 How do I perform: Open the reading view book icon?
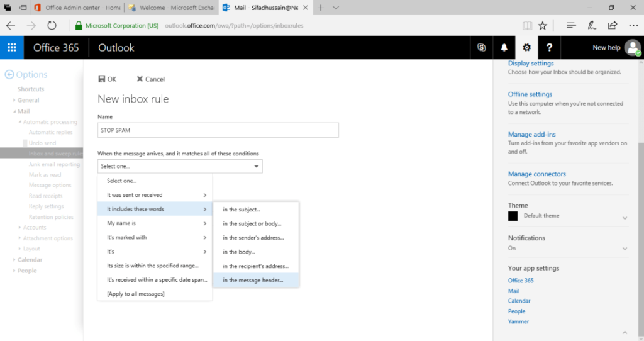[528, 25]
